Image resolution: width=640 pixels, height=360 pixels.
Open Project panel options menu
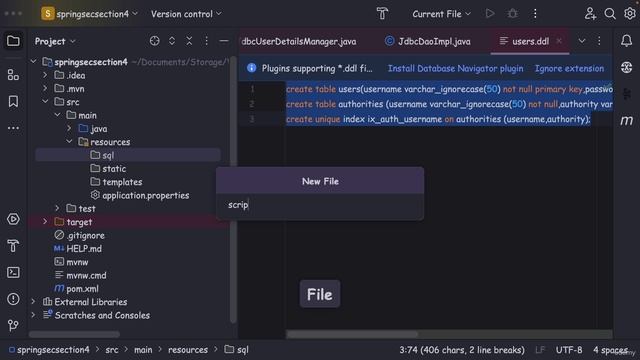(206, 41)
